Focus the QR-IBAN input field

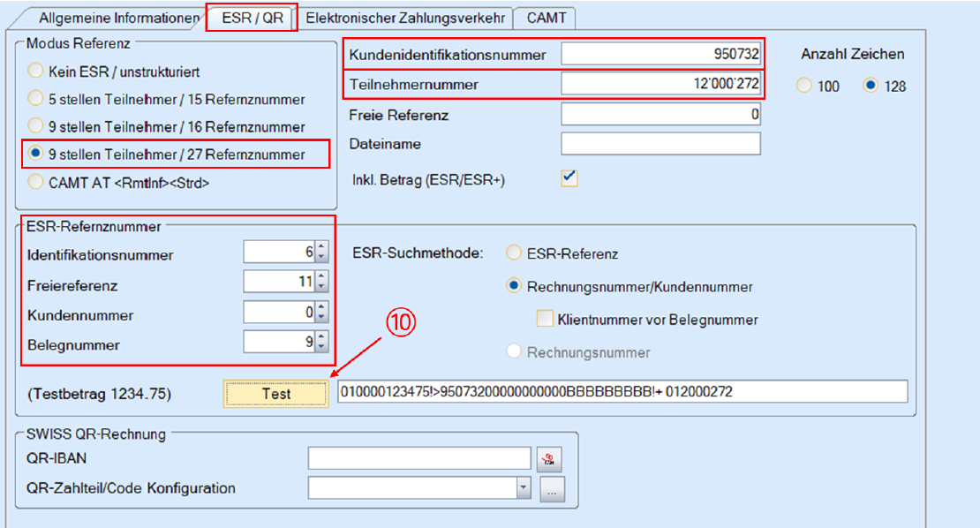[x=419, y=458]
